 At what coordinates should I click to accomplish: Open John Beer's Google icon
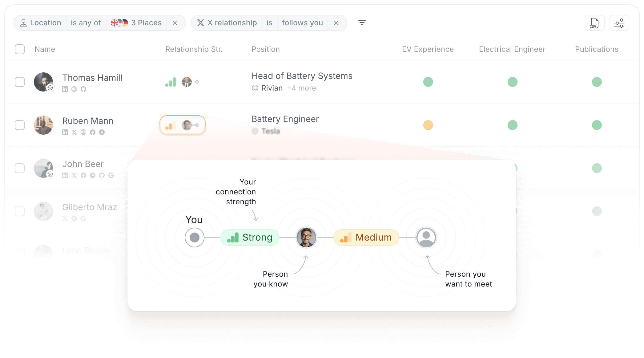click(x=111, y=175)
